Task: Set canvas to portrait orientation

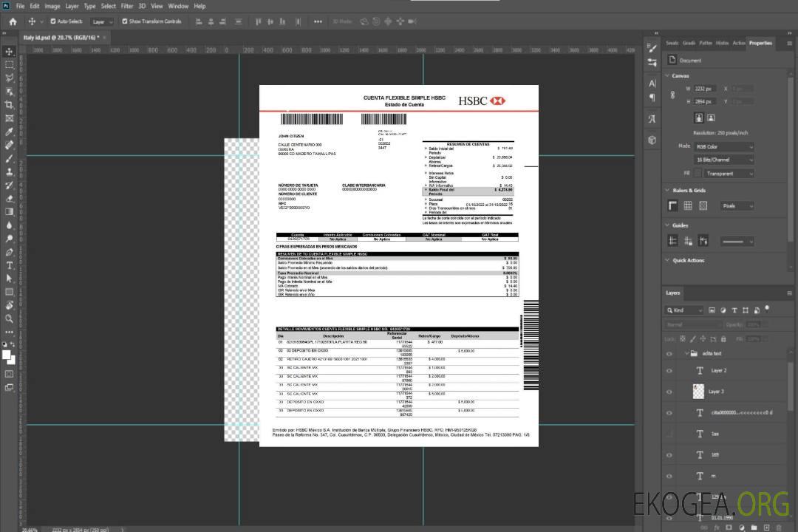Action: click(699, 118)
